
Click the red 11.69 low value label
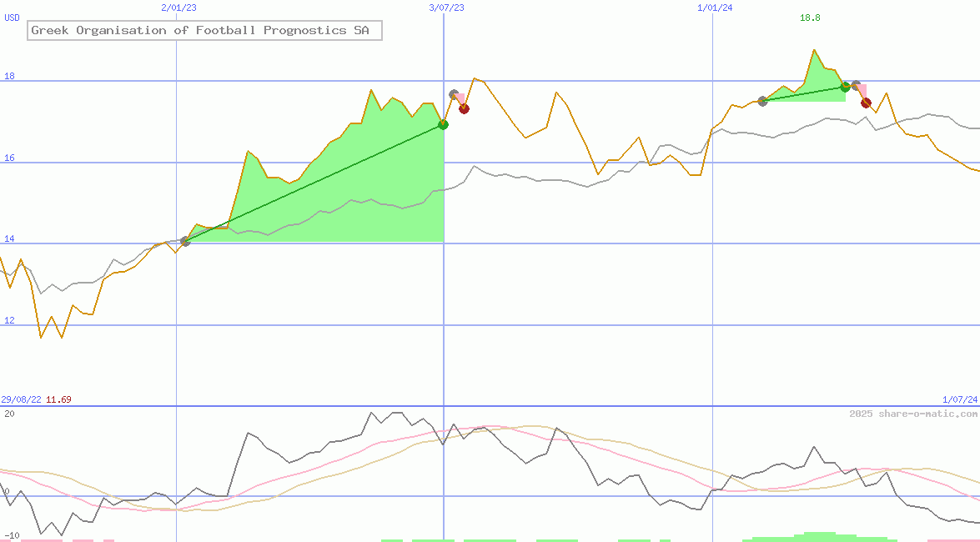point(58,399)
